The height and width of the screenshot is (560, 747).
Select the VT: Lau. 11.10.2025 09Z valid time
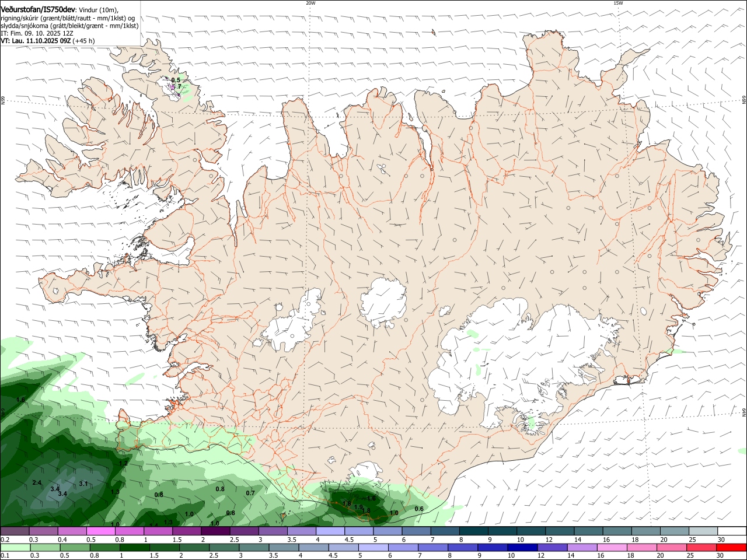point(36,41)
